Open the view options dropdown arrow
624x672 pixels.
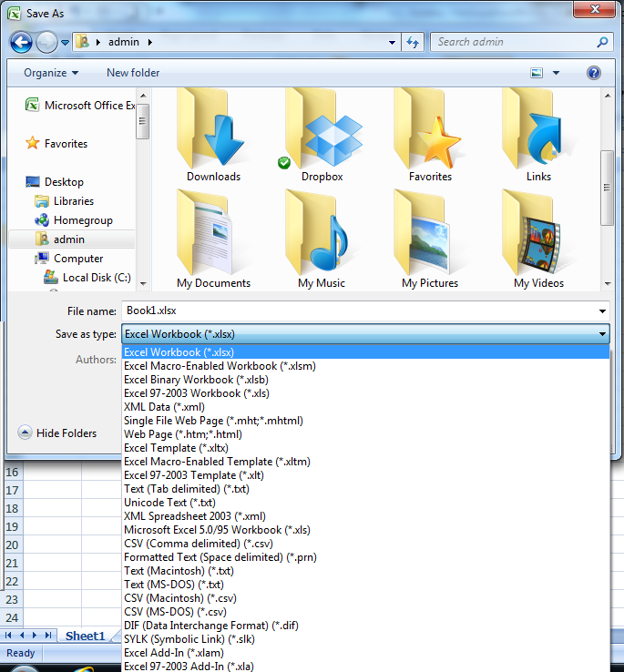pyautogui.click(x=557, y=73)
